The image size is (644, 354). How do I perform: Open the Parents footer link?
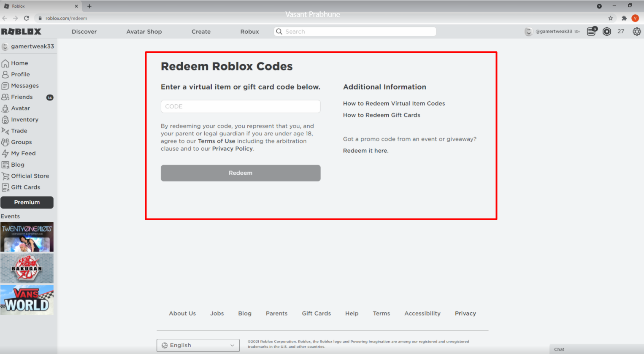[x=276, y=313]
